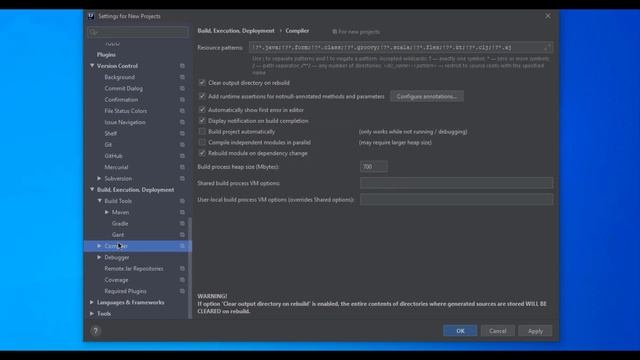Open the GitHub settings page
Screen dimensions: 640x360
click(113, 156)
